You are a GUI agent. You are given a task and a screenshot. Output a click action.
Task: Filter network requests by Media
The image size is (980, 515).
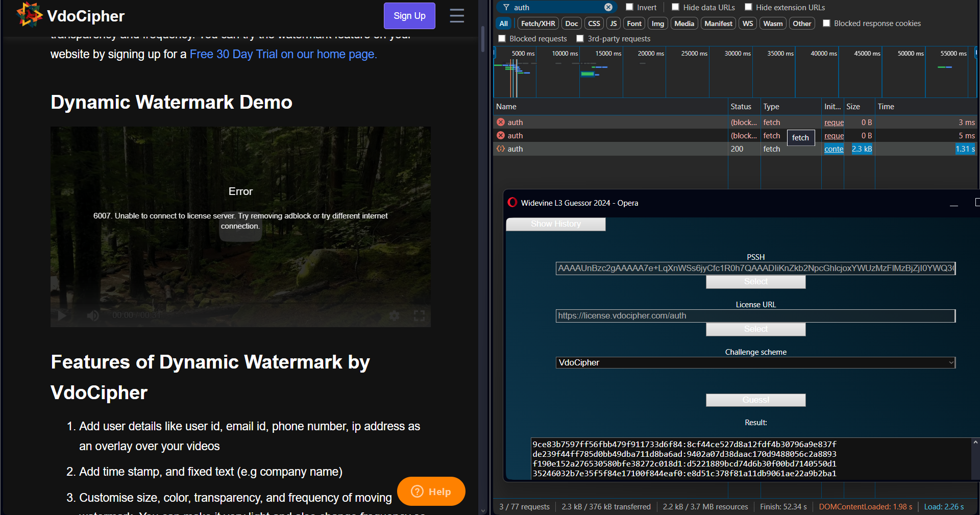pos(684,23)
